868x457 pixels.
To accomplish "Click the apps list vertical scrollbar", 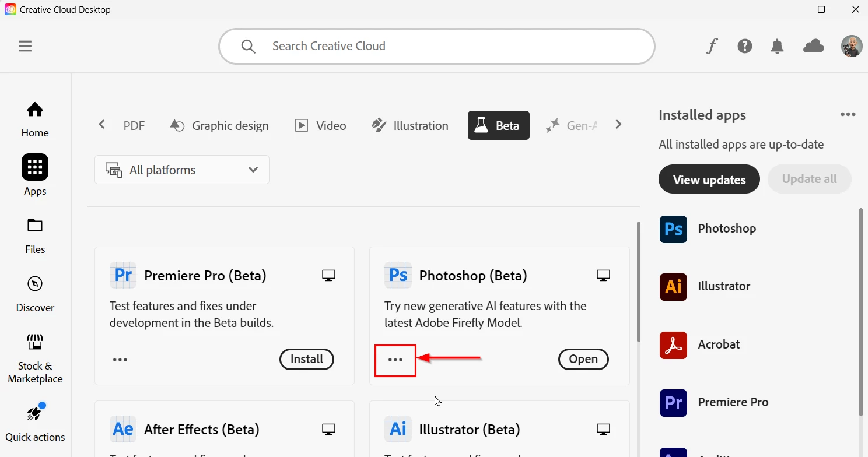I will (639, 282).
